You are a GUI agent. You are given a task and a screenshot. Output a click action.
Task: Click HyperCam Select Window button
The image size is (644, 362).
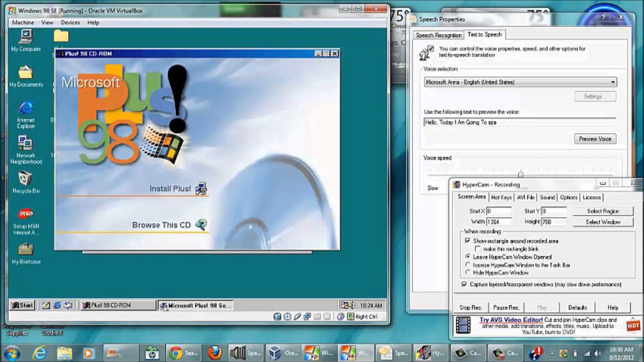click(603, 222)
